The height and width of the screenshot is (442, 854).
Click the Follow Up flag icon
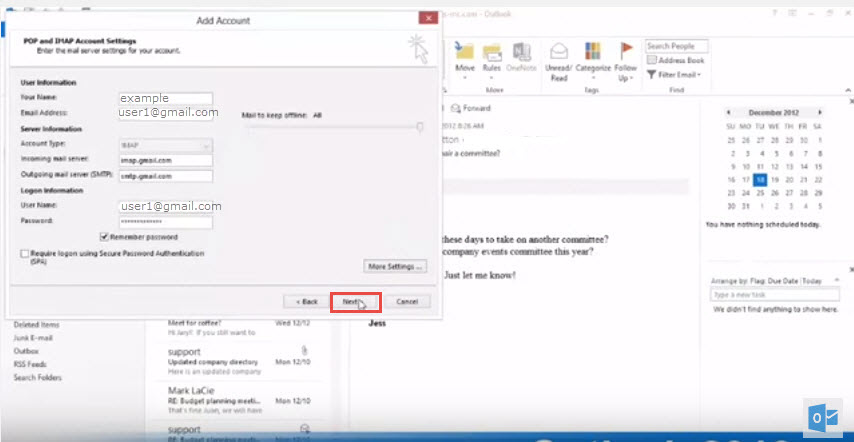[x=626, y=51]
